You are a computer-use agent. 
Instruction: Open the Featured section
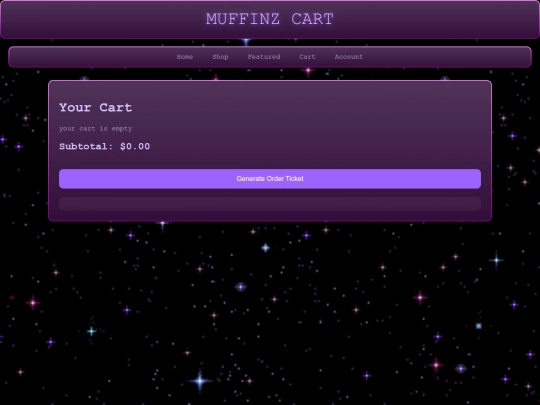click(264, 57)
